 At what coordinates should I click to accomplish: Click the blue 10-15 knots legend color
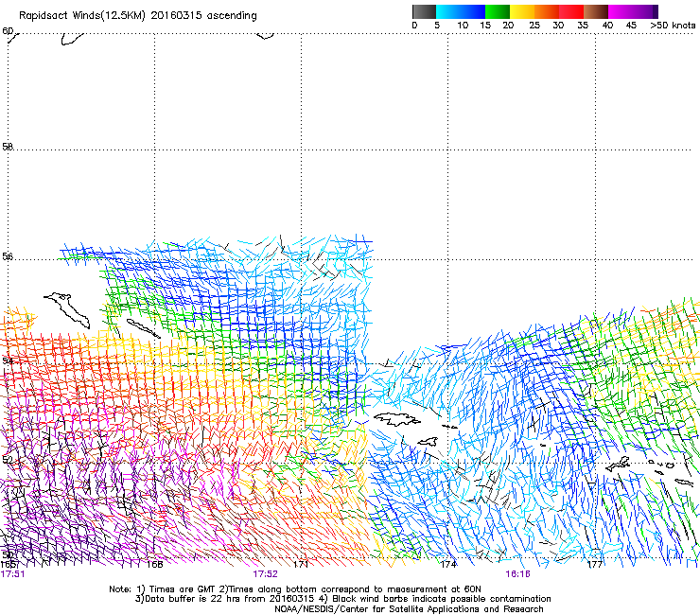473,11
